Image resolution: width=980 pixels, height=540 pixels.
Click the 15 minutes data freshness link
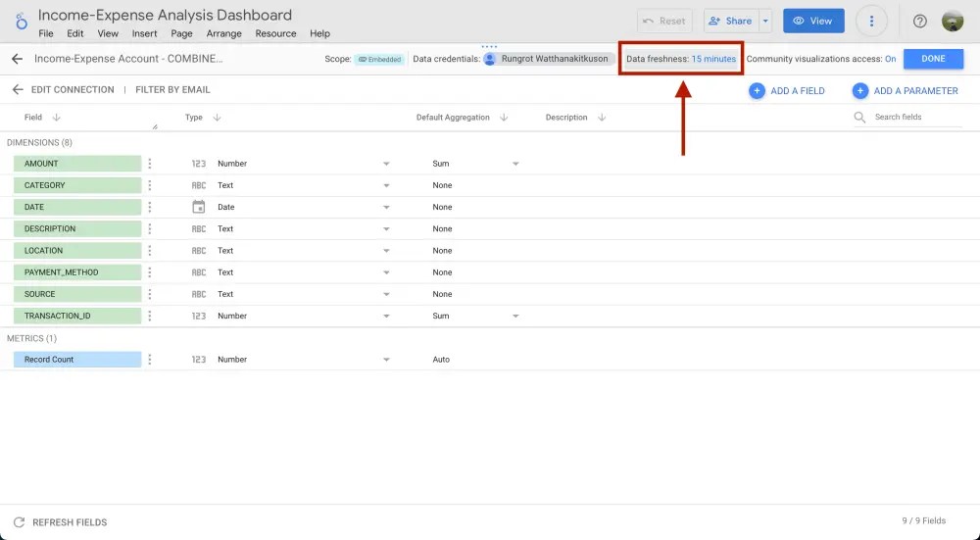point(713,59)
